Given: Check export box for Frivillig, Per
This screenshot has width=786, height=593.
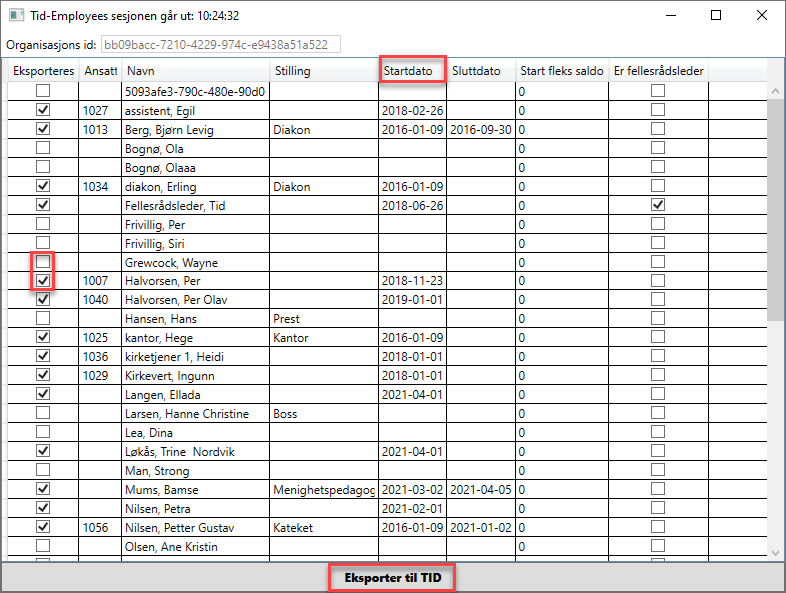Looking at the screenshot, I should [x=43, y=223].
